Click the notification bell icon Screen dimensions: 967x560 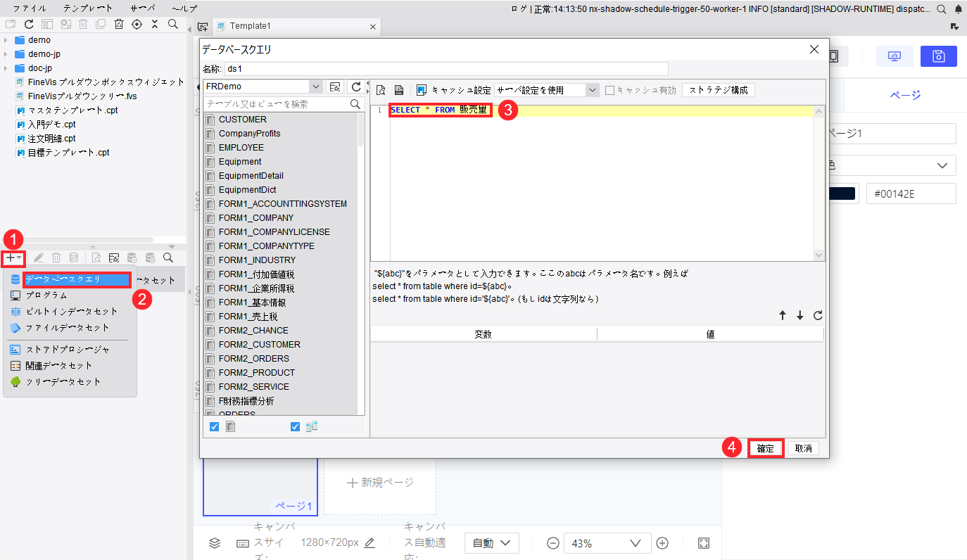tap(958, 9)
